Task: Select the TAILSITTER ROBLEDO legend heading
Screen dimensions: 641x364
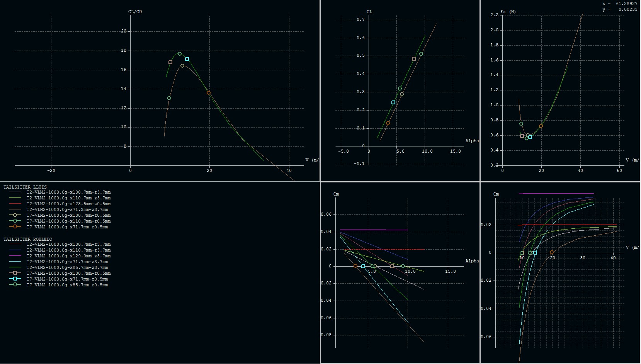Action: 28,239
